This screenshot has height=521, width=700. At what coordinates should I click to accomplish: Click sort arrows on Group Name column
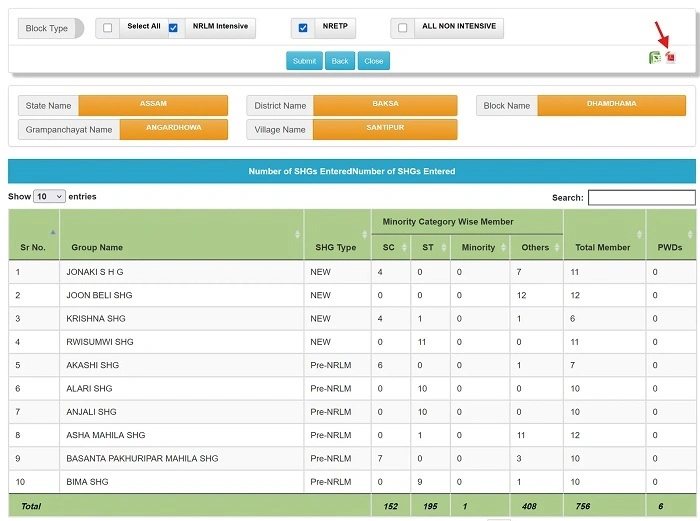click(297, 234)
